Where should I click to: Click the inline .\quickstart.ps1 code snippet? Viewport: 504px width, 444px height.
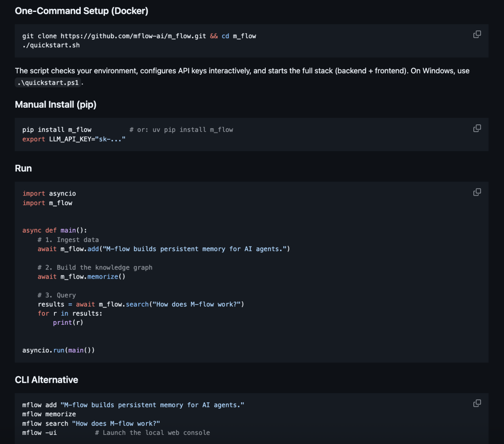click(48, 83)
